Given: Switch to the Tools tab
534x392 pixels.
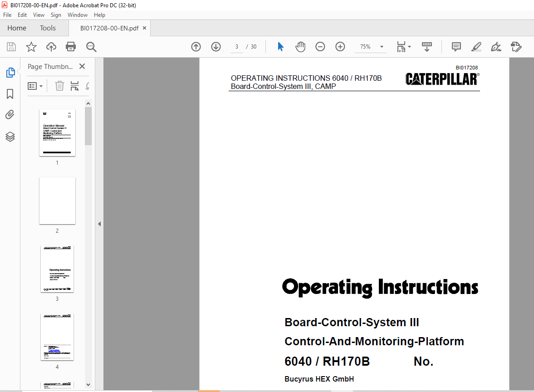Looking at the screenshot, I should 48,28.
